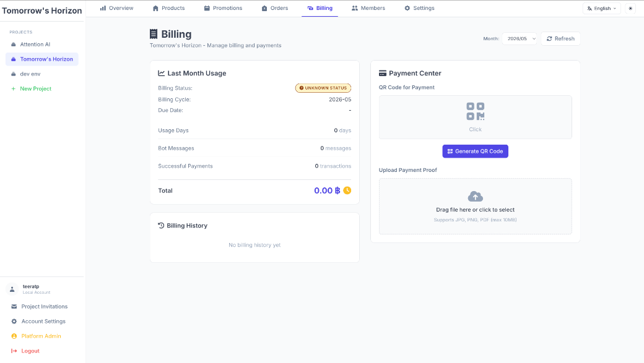
Task: Select the Attention AI project
Action: pos(42,45)
